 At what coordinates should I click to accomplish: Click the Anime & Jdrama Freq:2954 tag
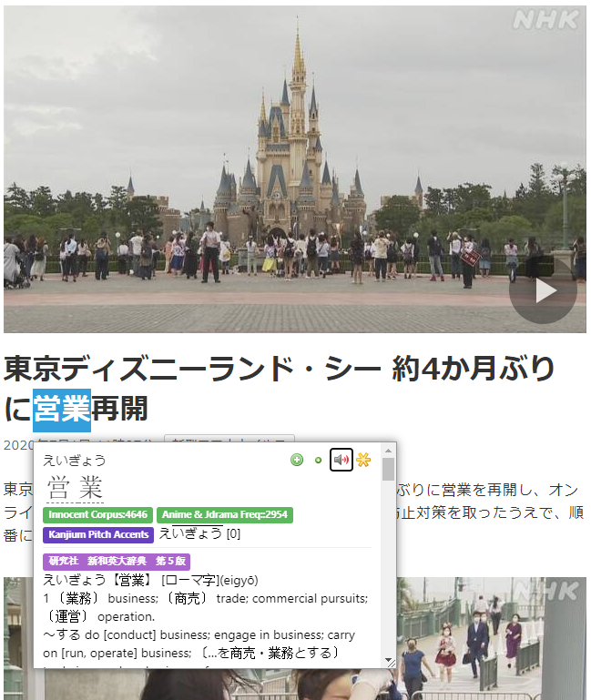225,514
